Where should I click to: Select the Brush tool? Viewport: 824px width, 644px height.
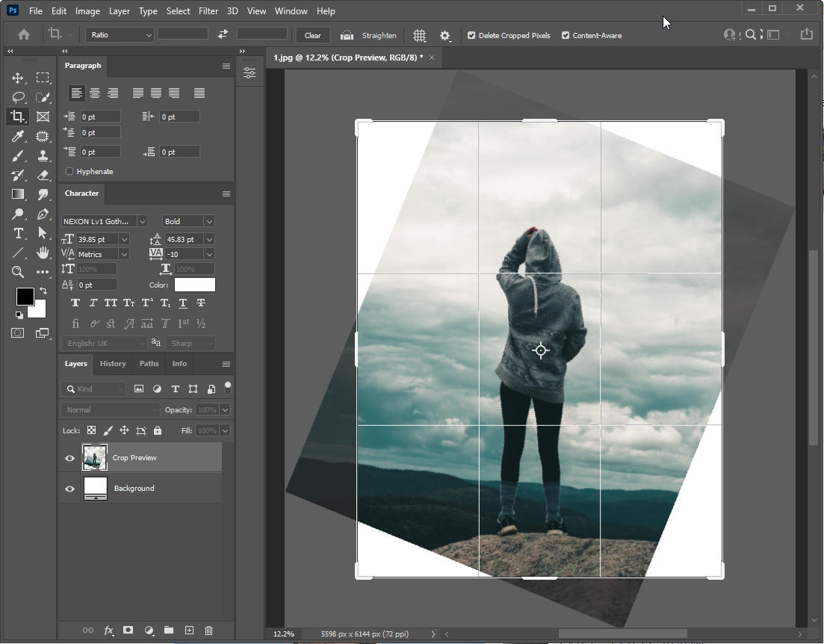(x=18, y=156)
